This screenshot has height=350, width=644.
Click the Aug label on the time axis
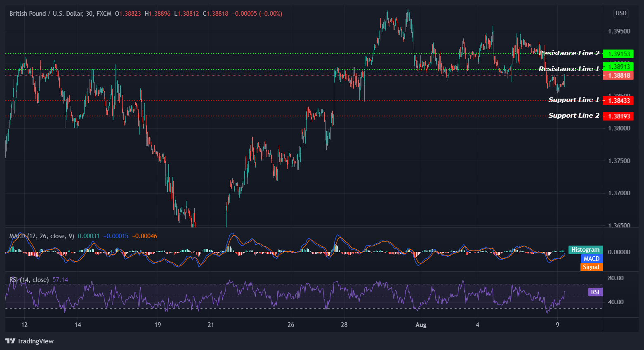(x=421, y=325)
